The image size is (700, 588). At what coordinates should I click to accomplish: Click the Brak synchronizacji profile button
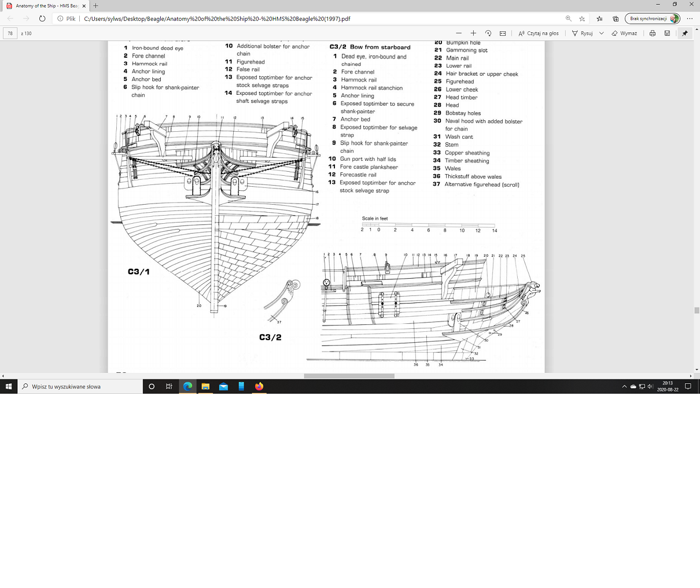[653, 19]
